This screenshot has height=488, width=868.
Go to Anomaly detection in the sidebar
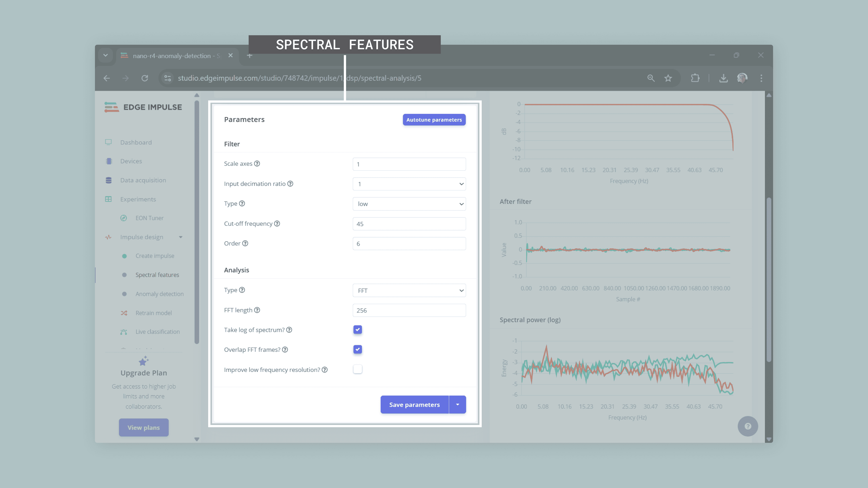[159, 294]
